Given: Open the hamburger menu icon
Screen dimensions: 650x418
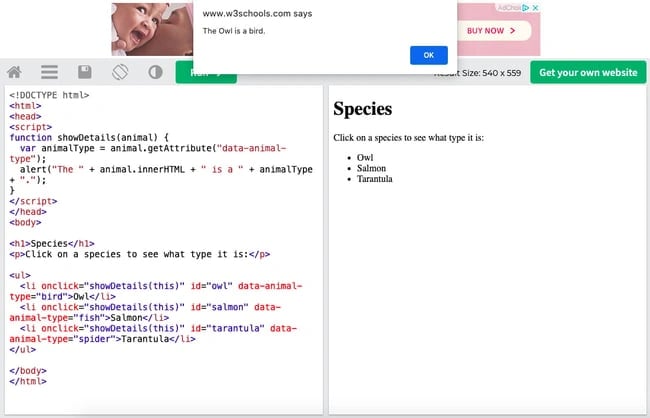Looking at the screenshot, I should point(49,72).
